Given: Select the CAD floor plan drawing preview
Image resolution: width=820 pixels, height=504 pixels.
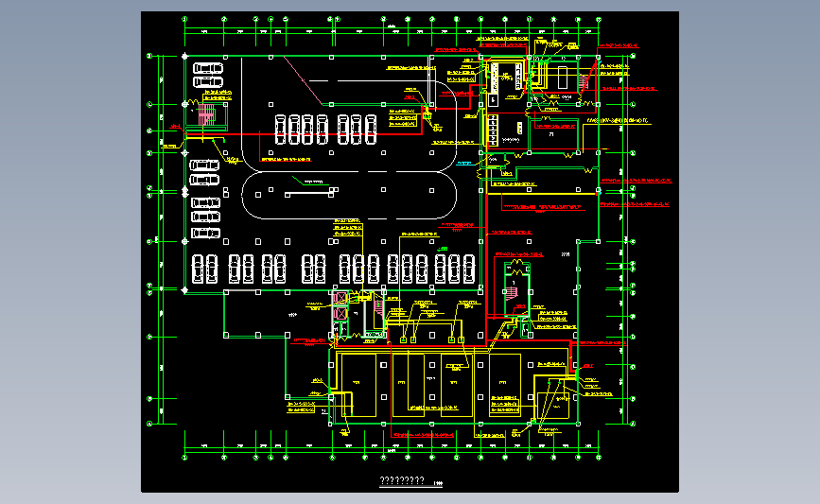Looking at the screenshot, I should click(x=410, y=252).
